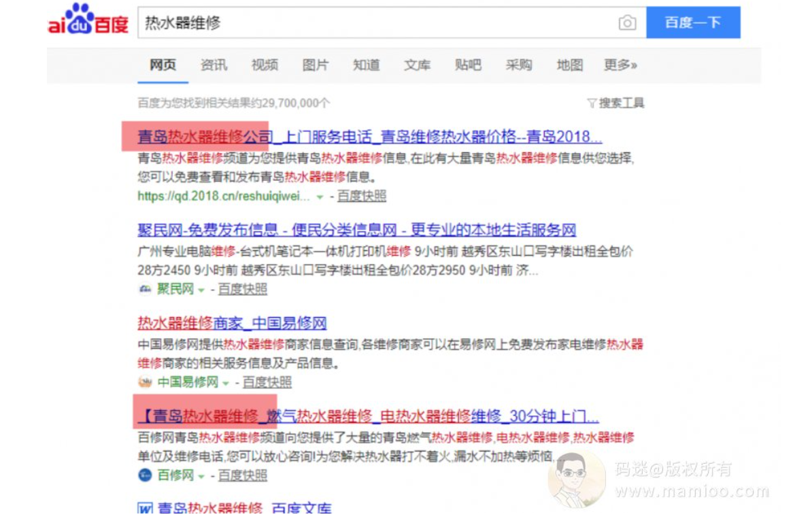
Task: Click the green 聚民网 source name
Action: pos(175,289)
